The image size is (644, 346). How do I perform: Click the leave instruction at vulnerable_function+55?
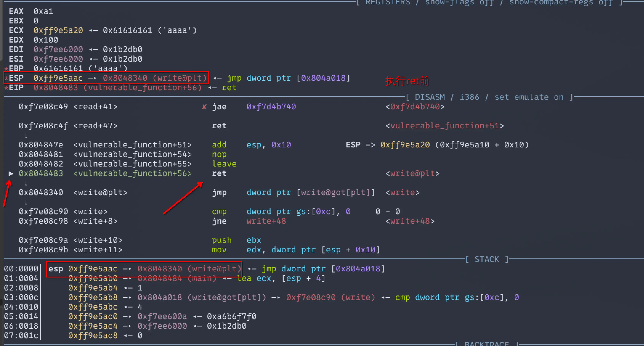pos(224,164)
